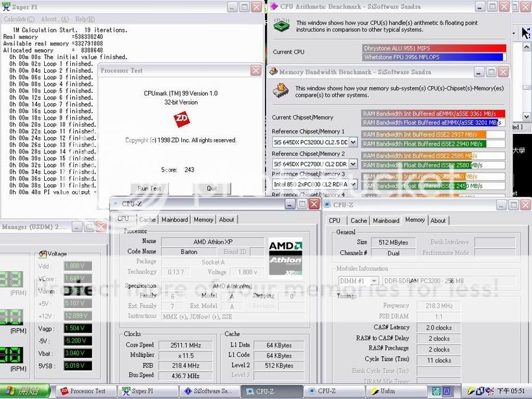532x399 pixels.
Task: Switch to Mainboard tab in the Barton CPU-Z window
Action: click(x=174, y=220)
